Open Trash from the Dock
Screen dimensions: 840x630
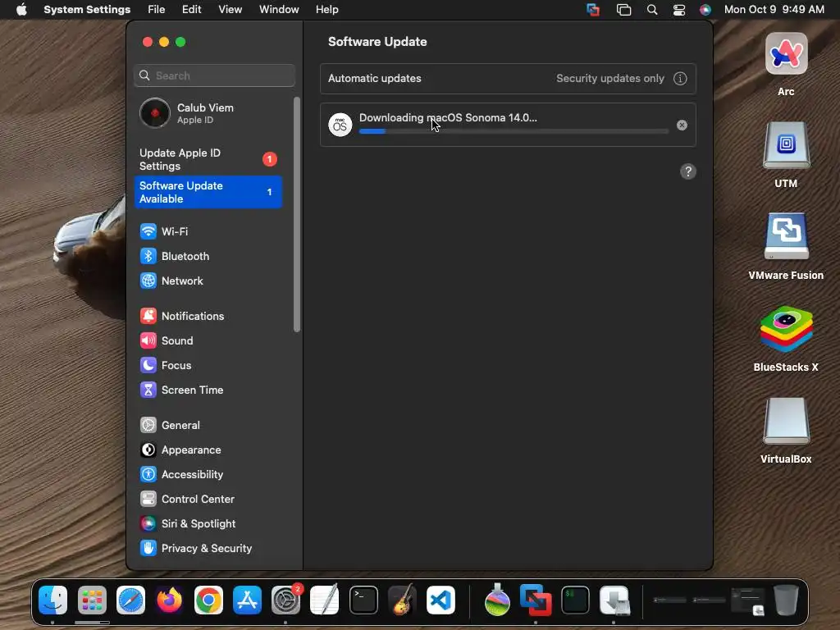click(786, 600)
